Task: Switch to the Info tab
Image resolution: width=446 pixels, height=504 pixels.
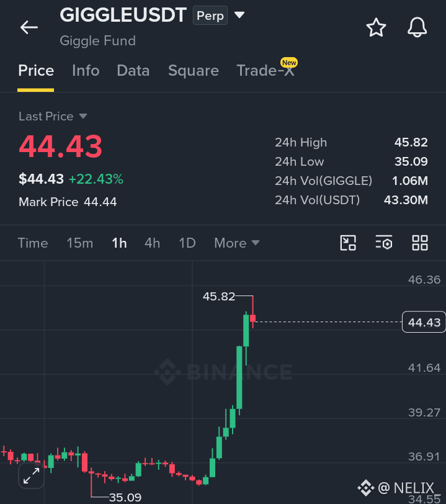Action: tap(86, 71)
